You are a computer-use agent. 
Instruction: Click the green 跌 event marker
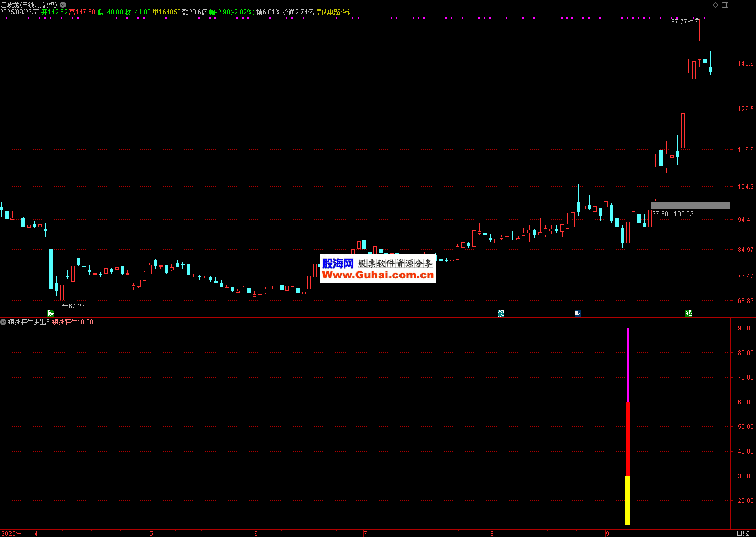(51, 313)
